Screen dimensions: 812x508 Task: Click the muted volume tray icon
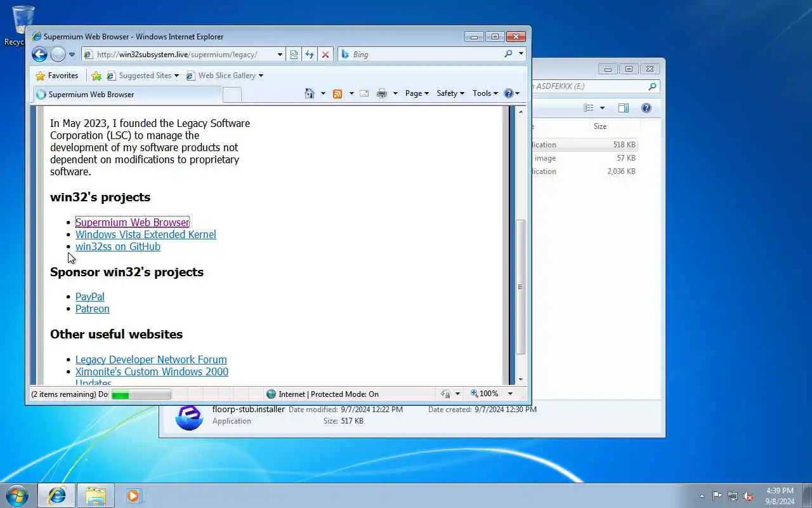(x=749, y=496)
